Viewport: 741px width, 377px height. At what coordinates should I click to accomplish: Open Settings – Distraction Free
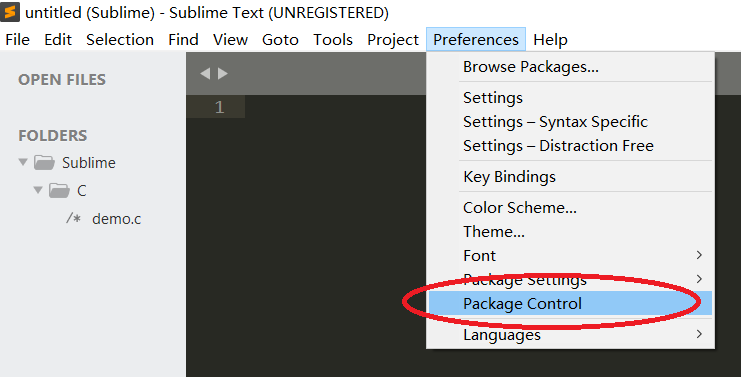tap(570, 146)
